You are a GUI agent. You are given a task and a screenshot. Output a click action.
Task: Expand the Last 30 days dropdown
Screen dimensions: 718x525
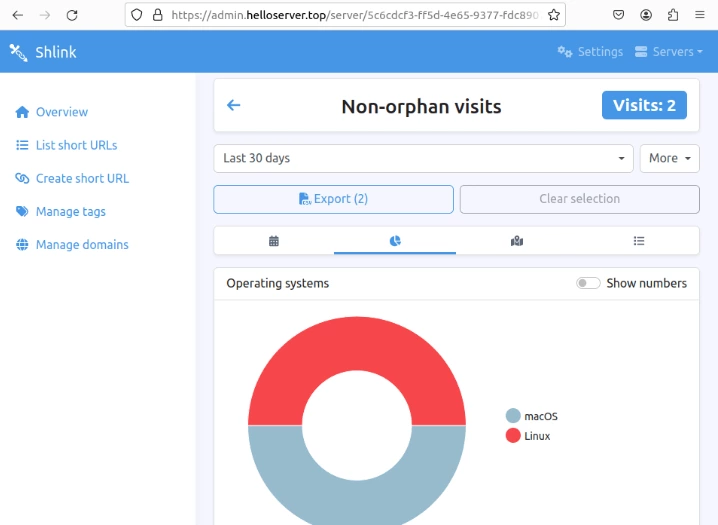click(x=424, y=158)
